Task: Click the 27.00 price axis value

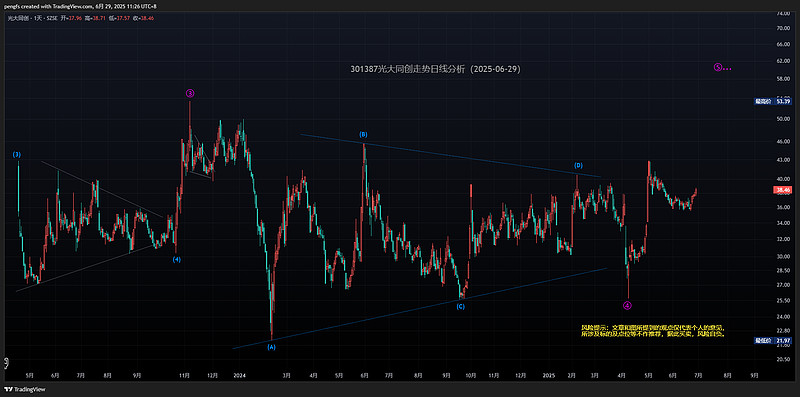Action: coord(783,285)
